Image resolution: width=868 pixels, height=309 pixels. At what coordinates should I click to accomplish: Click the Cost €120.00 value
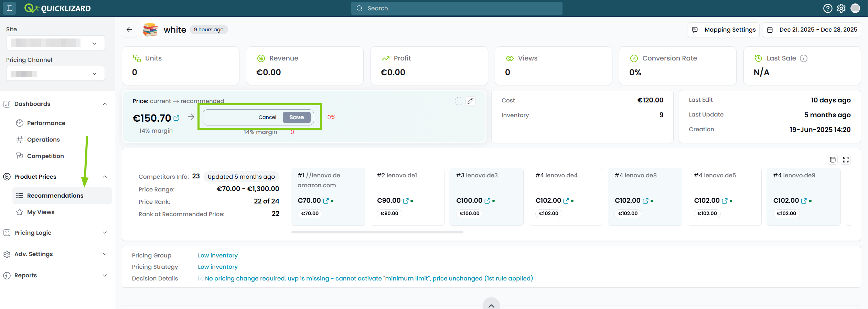[650, 100]
